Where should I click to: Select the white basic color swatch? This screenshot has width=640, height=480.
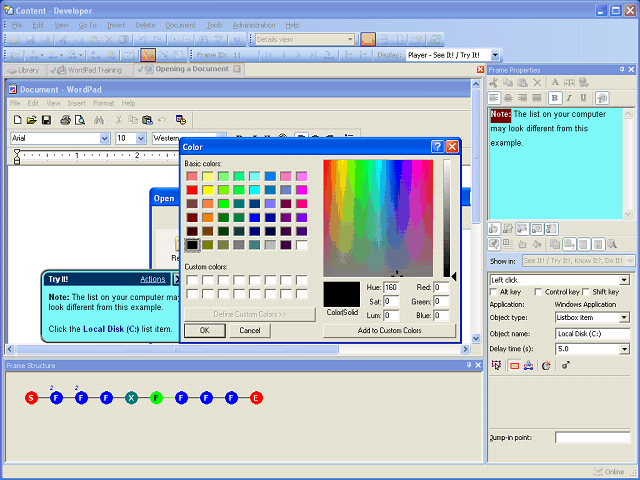point(302,245)
